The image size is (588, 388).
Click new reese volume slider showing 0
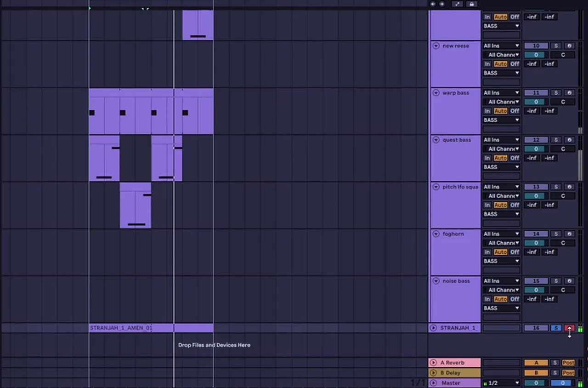point(536,55)
